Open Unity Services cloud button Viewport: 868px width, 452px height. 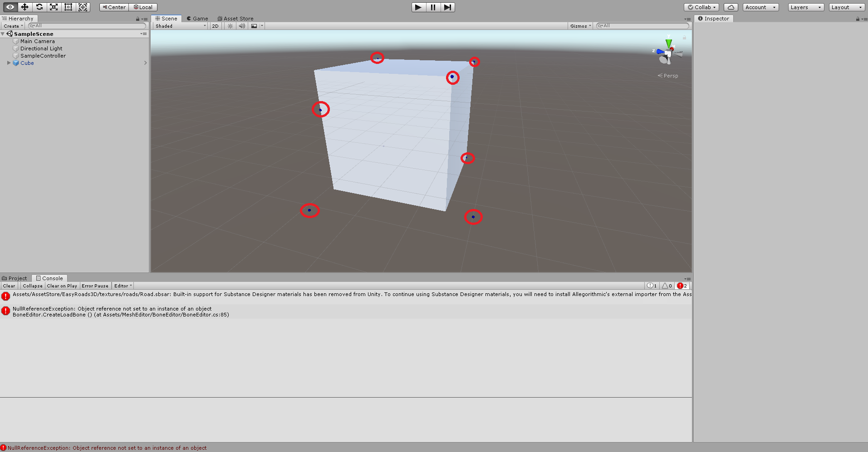(731, 7)
